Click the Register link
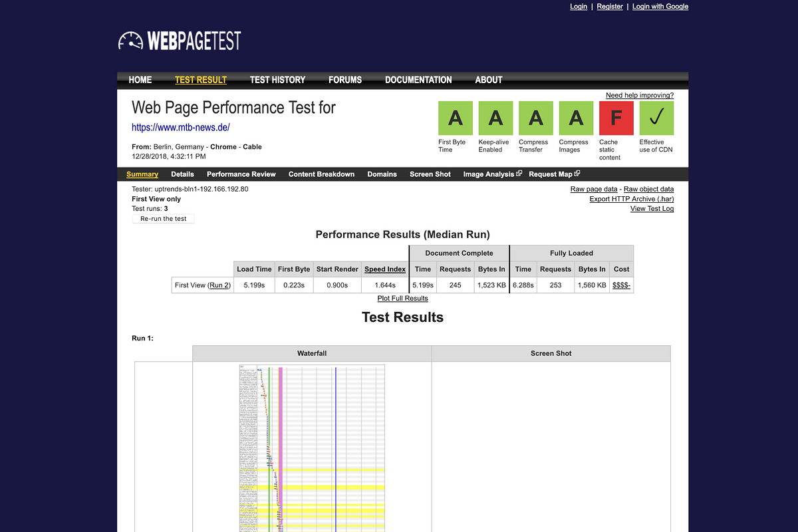The height and width of the screenshot is (532, 798). pyautogui.click(x=610, y=7)
